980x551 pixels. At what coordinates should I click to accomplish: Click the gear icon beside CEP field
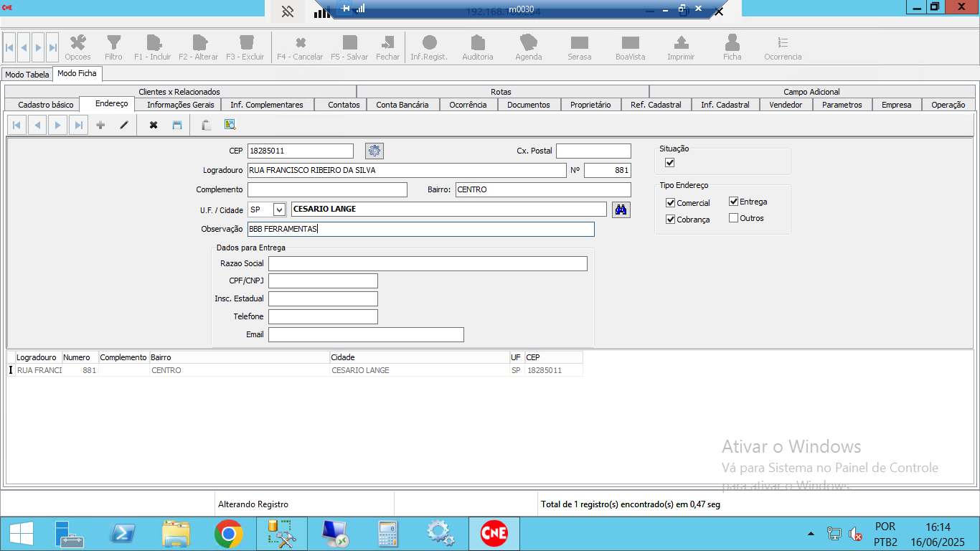[x=374, y=151]
